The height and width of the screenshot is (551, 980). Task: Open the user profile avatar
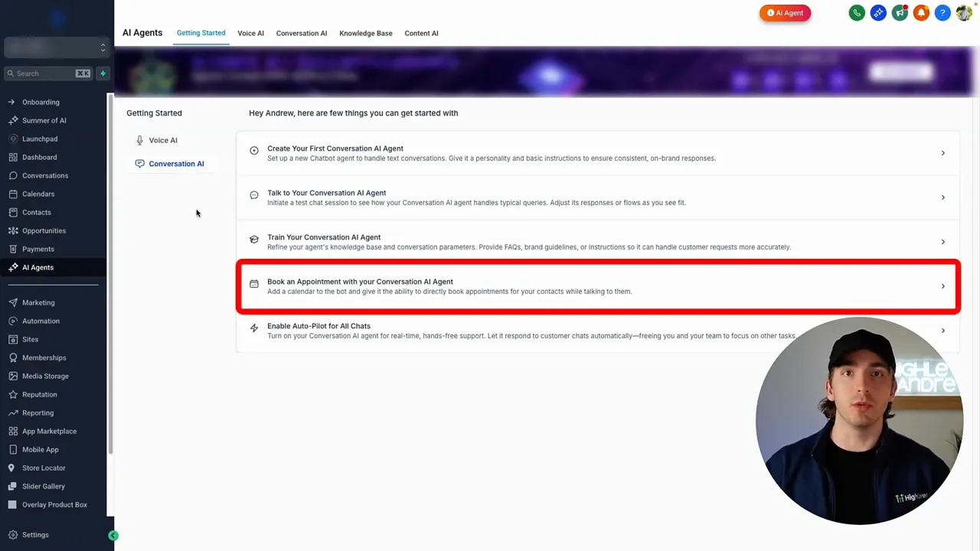964,13
